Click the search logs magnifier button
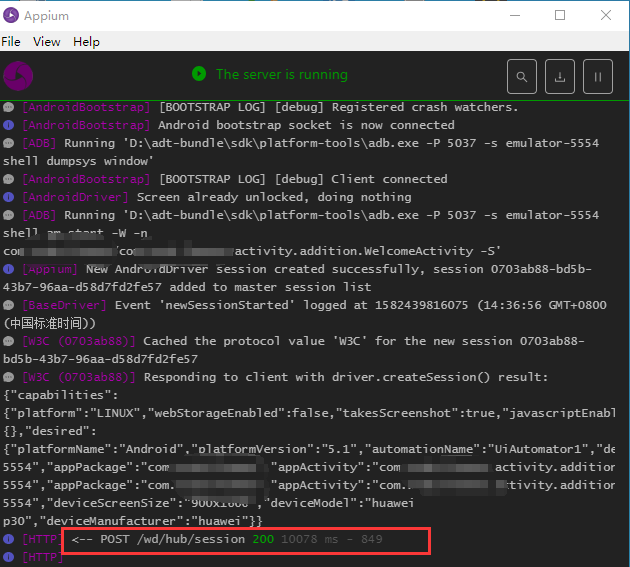Screen dimensions: 630x567 click(522, 76)
